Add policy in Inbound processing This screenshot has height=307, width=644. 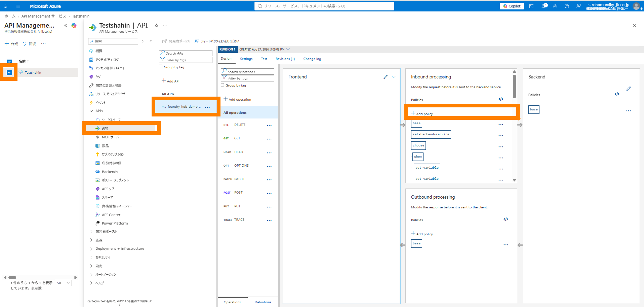click(422, 114)
